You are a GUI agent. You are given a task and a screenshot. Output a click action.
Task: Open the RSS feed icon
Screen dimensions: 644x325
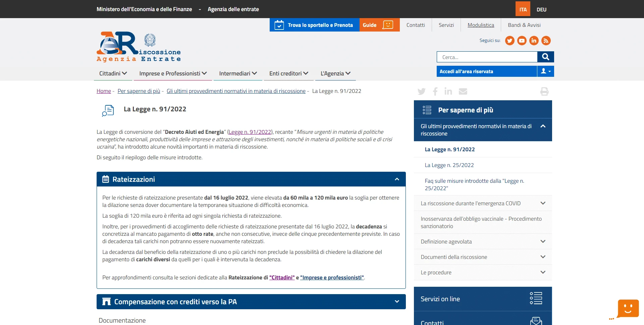point(546,41)
